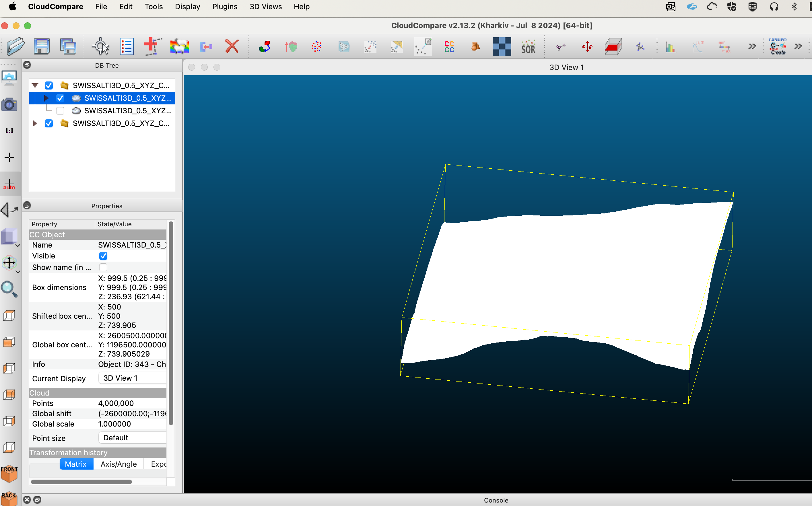Image resolution: width=812 pixels, height=506 pixels.
Task: Collapse the first SWISSALTI3D folder in DB Tree
Action: 35,85
